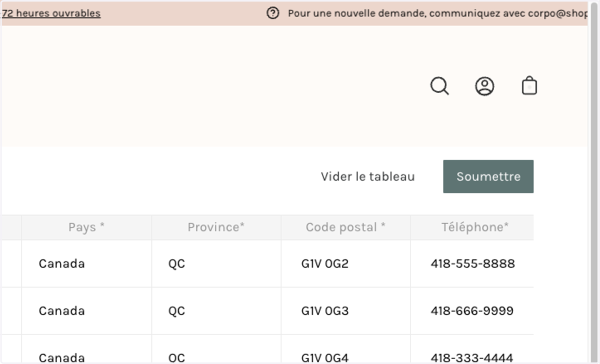This screenshot has height=364, width=600.
Task: Select the QC cell in the G1V 0G3 row
Action: point(216,311)
